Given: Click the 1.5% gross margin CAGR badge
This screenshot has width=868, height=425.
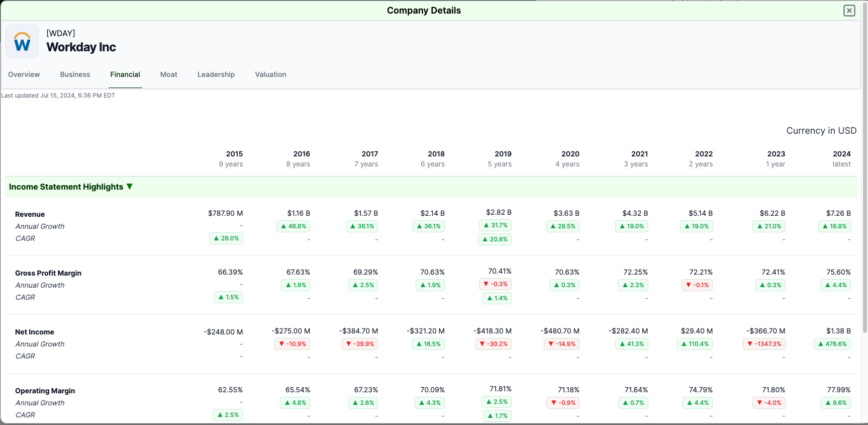Looking at the screenshot, I should click(x=229, y=297).
